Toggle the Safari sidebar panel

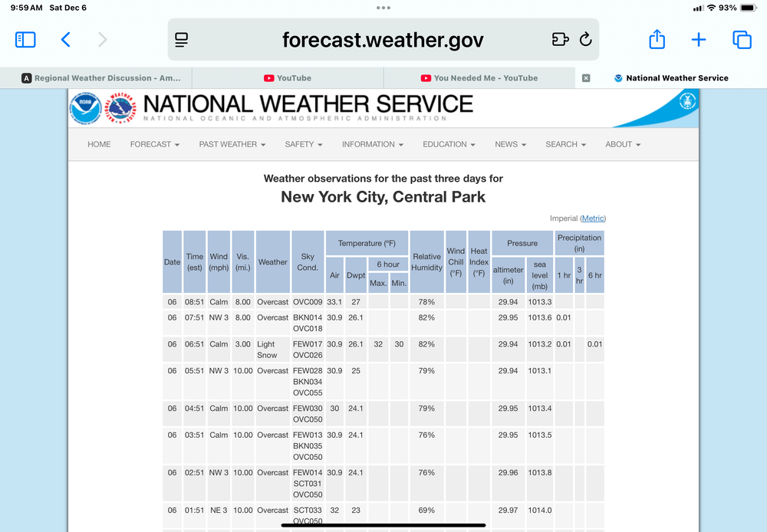25,40
